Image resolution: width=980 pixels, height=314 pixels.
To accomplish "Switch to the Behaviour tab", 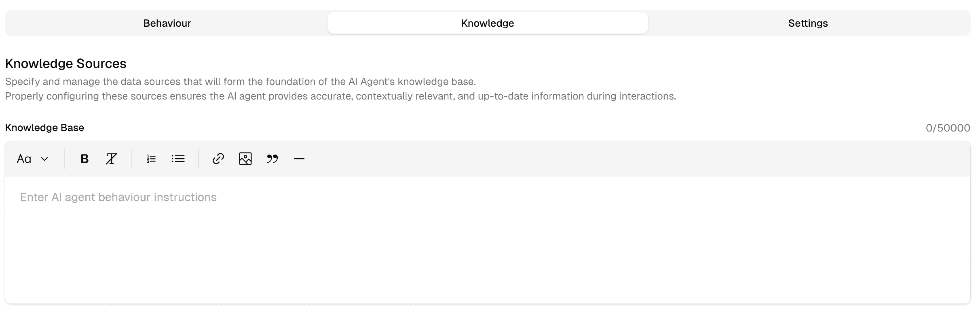I will coord(167,23).
